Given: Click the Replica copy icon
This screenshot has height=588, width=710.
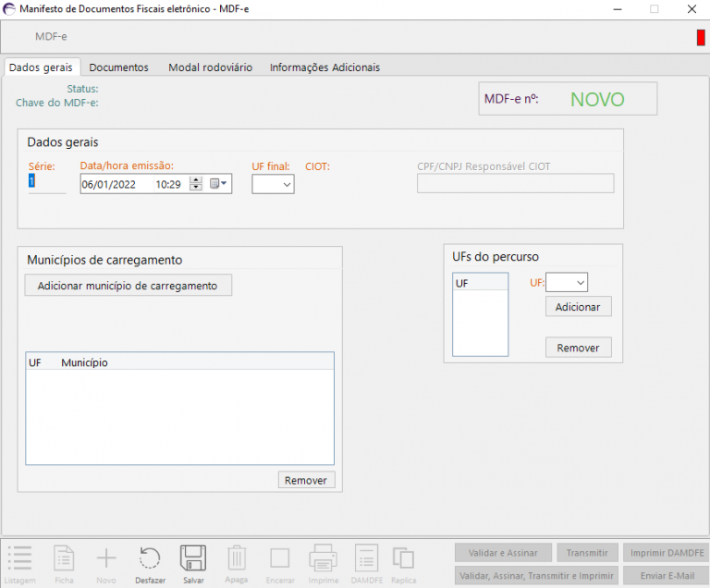Looking at the screenshot, I should click(x=403, y=558).
